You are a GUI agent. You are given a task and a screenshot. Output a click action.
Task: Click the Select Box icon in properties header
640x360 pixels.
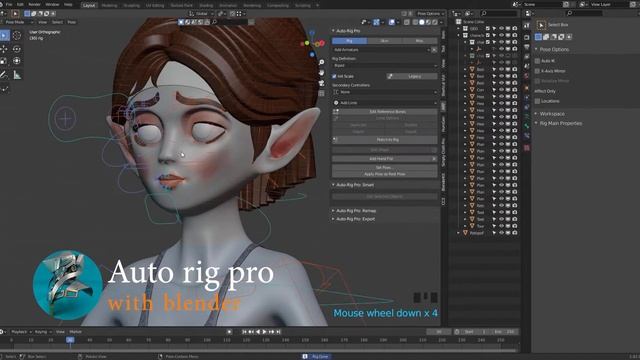tap(541, 25)
